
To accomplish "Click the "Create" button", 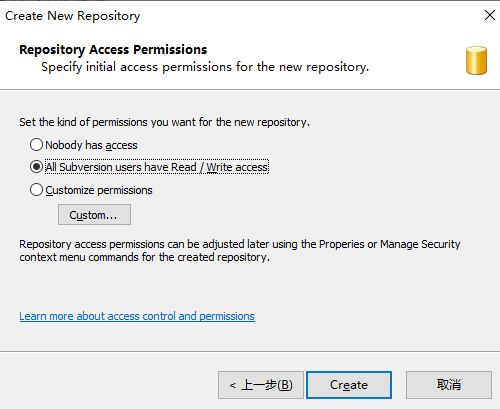I will point(349,385).
